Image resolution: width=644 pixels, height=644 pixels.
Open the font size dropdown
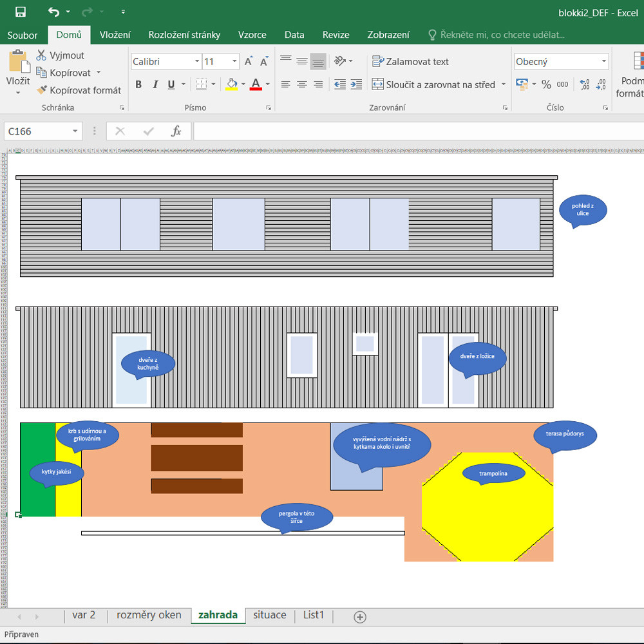(x=234, y=62)
